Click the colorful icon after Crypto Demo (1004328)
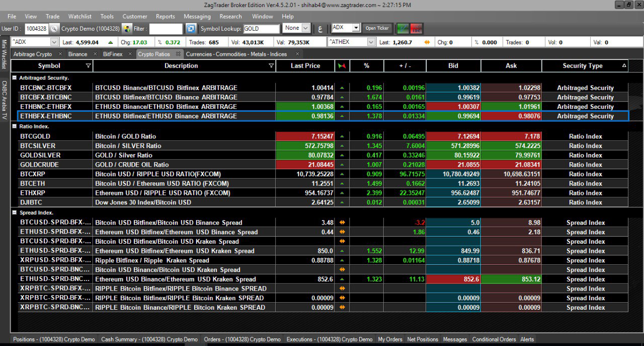This screenshot has height=346, width=644. pos(127,29)
